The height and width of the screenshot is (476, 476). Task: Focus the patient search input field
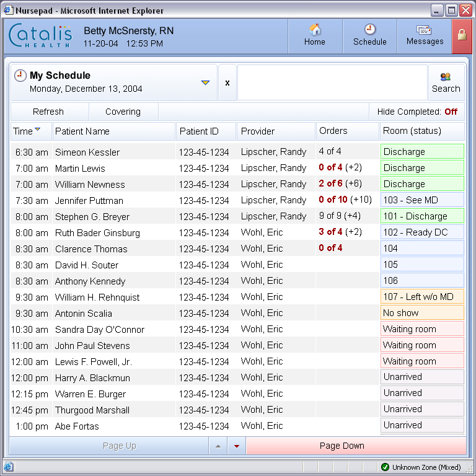point(332,82)
